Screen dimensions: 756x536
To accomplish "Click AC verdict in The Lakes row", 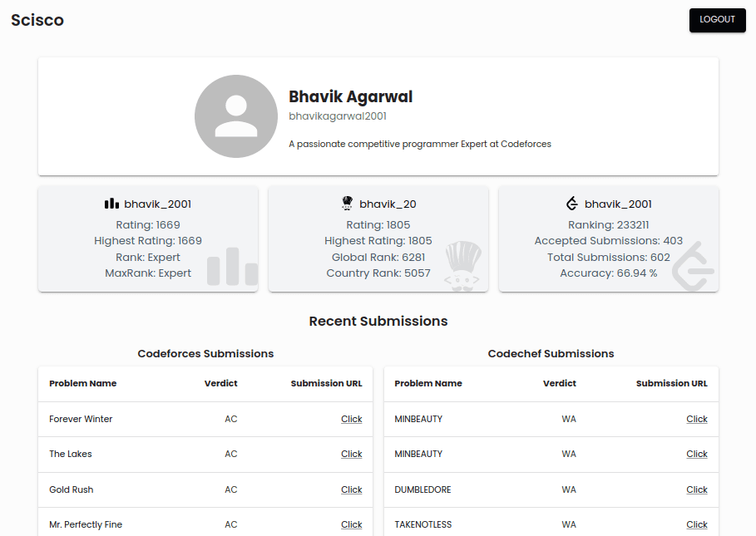I will click(x=231, y=454).
